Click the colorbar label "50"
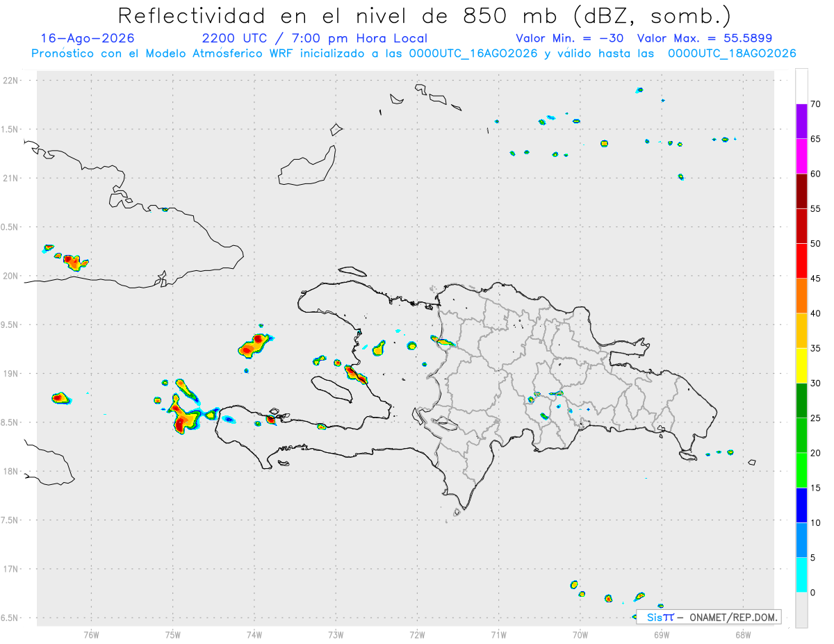Viewport: 834px width, 644px height. (817, 244)
